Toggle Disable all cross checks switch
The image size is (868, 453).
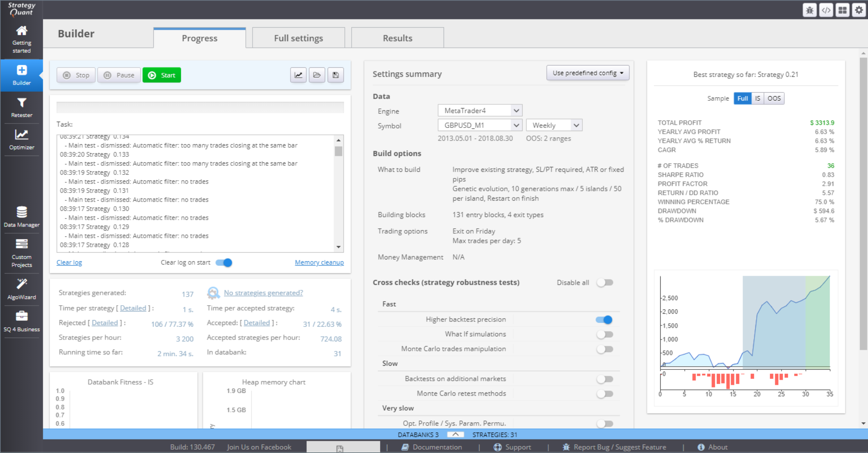[605, 283]
